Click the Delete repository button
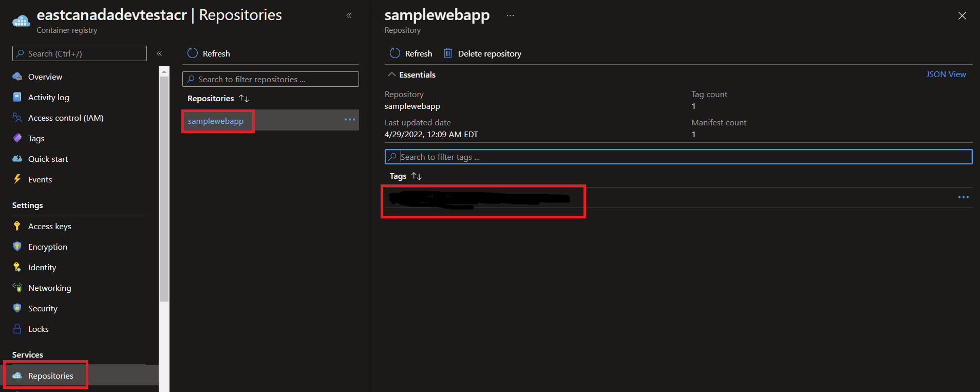980x392 pixels. [x=482, y=53]
